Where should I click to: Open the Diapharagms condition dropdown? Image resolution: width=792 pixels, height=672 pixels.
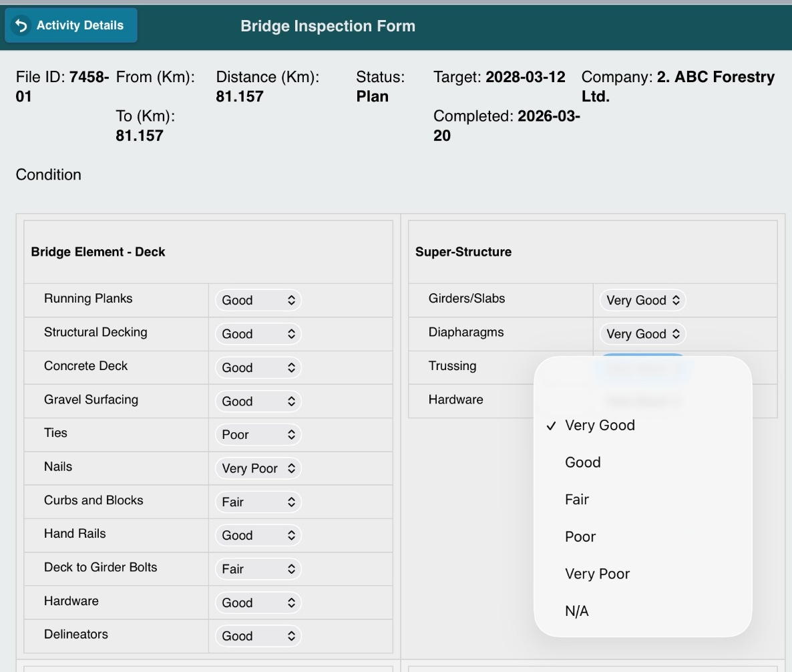642,334
